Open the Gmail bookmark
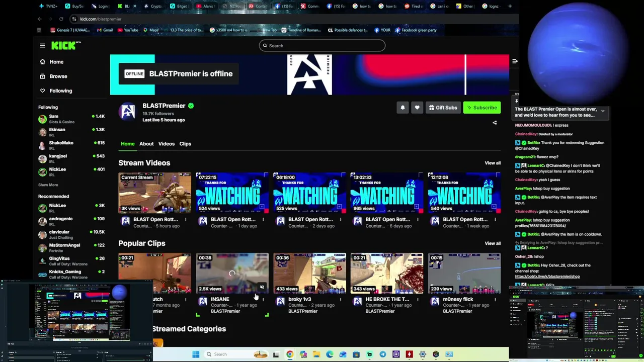This screenshot has width=644, height=362. point(104,30)
